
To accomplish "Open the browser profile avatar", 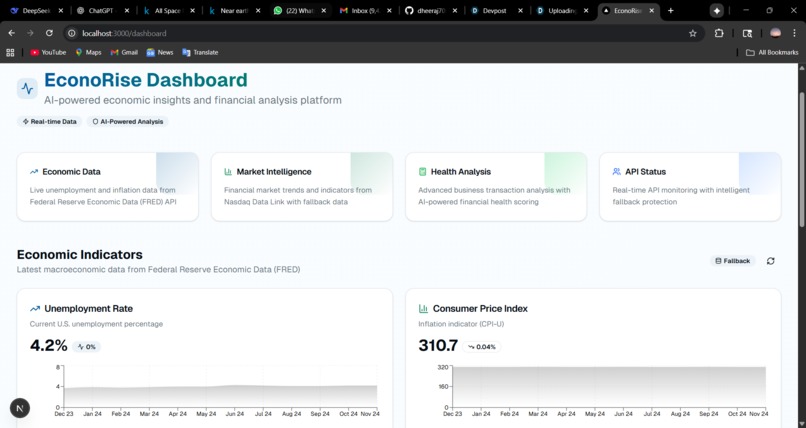I will (775, 33).
